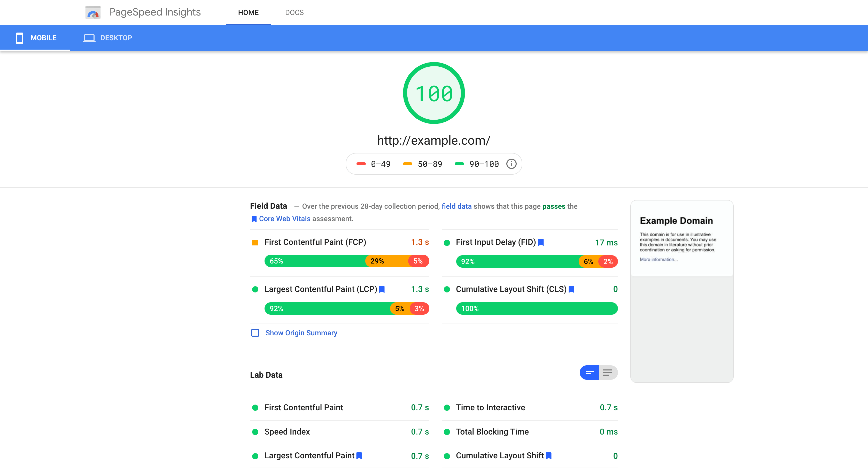Click the score range info icon
This screenshot has height=472, width=868.
coord(511,164)
